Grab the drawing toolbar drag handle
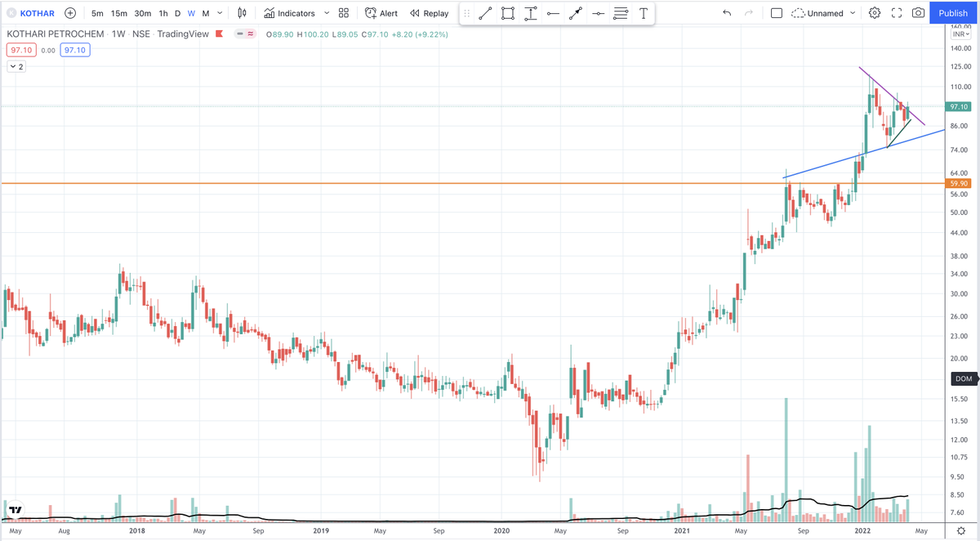Viewport: 980px width, 541px height. (x=467, y=13)
